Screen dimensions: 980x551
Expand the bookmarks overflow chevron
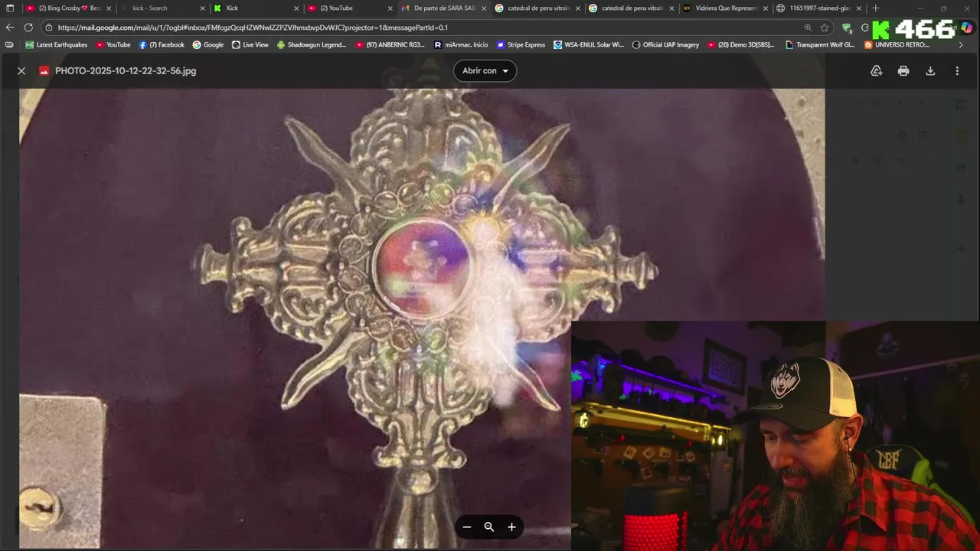(961, 44)
